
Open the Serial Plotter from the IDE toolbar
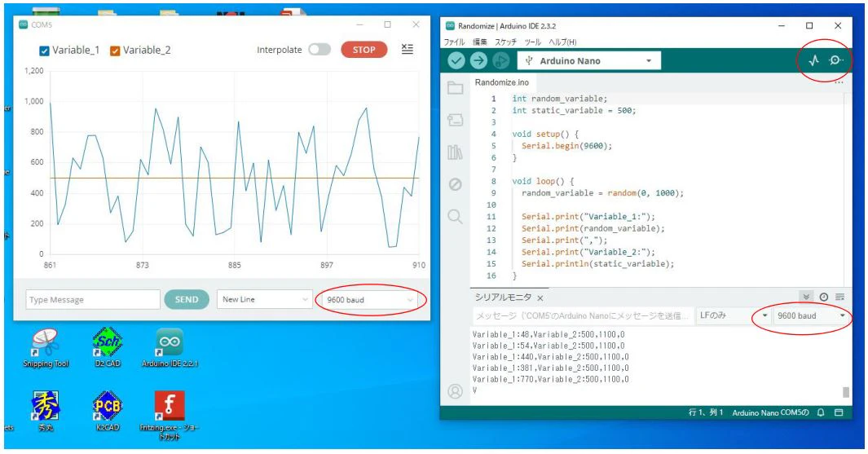813,60
